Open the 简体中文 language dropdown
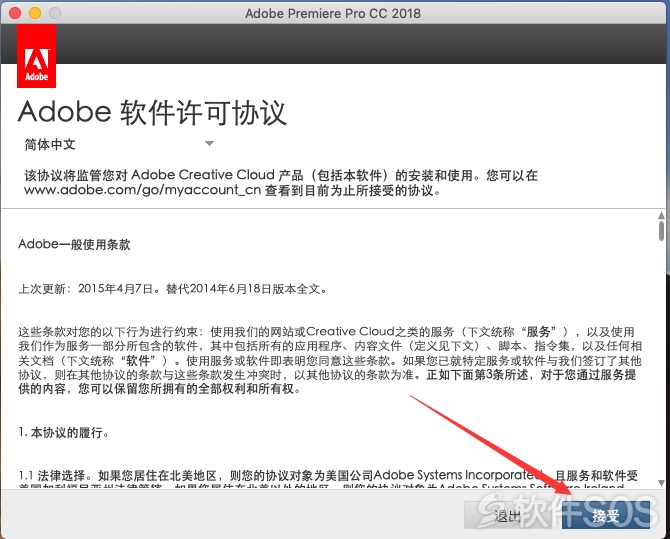Viewport: 670px width, 539px height. click(119, 144)
